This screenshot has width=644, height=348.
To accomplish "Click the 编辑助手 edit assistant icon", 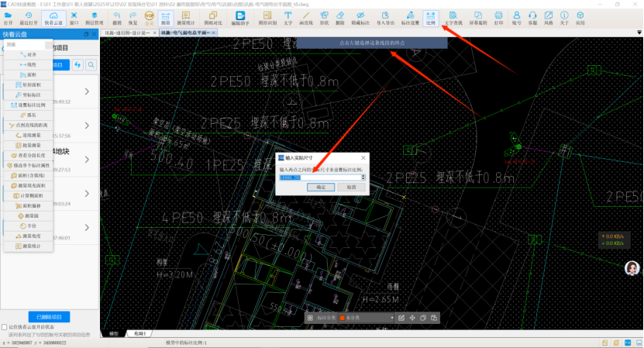I will click(240, 18).
